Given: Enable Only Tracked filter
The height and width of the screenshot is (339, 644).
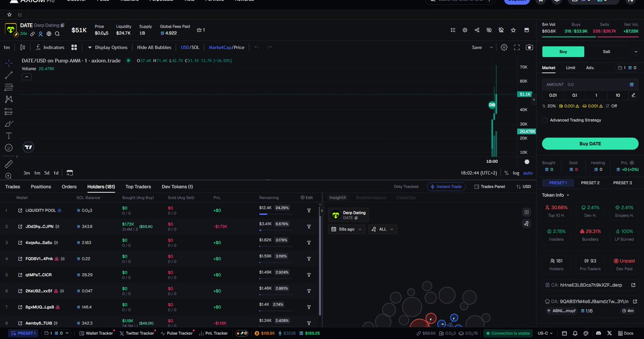Looking at the screenshot, I should 406,186.
